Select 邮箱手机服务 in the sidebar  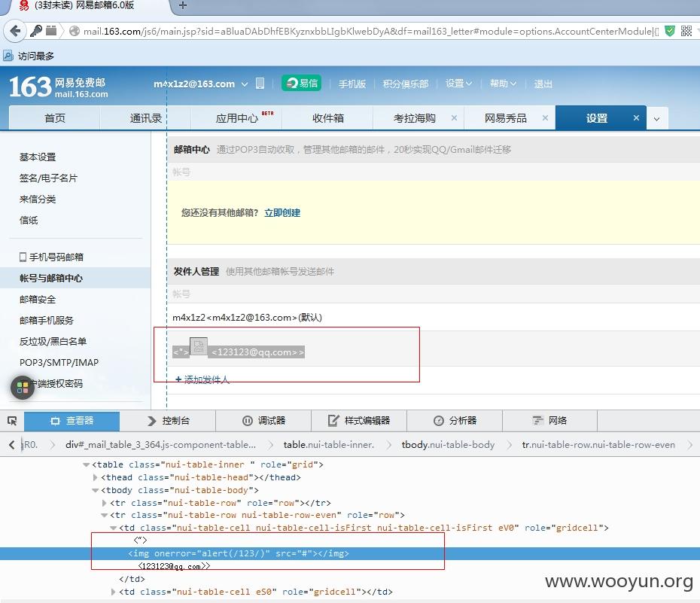coord(47,320)
